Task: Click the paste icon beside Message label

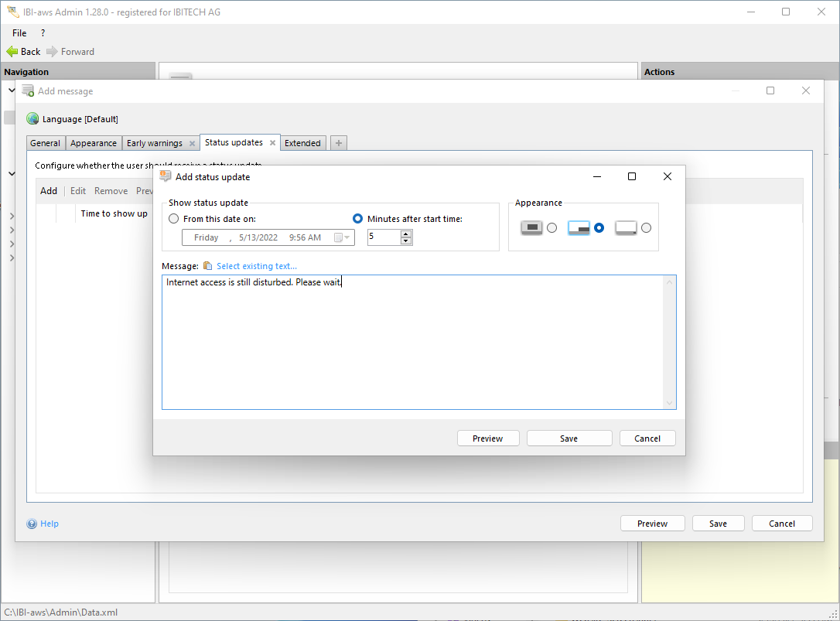Action: pyautogui.click(x=207, y=266)
